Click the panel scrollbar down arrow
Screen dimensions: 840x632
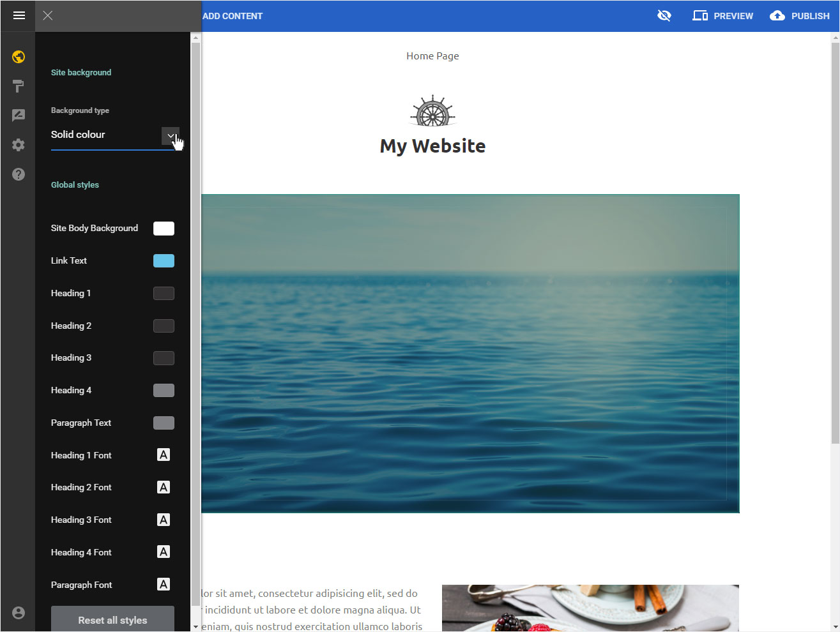(195, 627)
